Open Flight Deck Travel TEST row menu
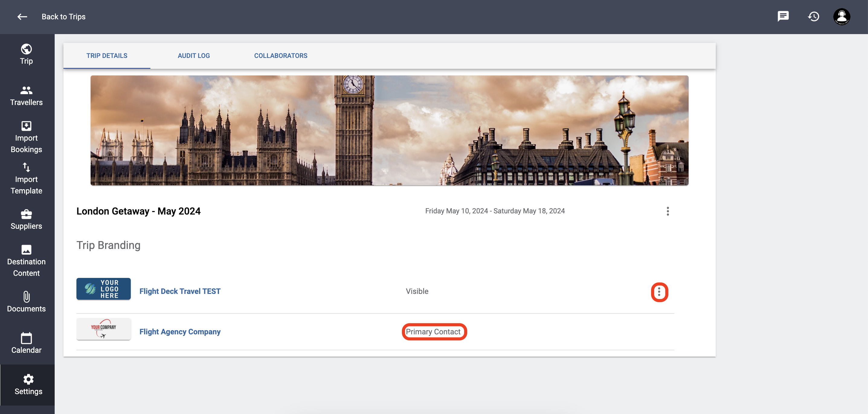This screenshot has width=868, height=414. 659,292
